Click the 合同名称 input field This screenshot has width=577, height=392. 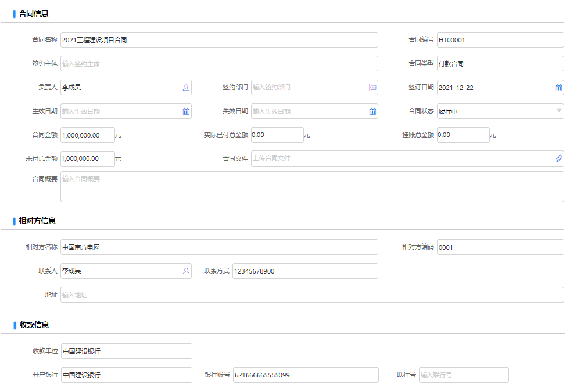pyautogui.click(x=219, y=40)
